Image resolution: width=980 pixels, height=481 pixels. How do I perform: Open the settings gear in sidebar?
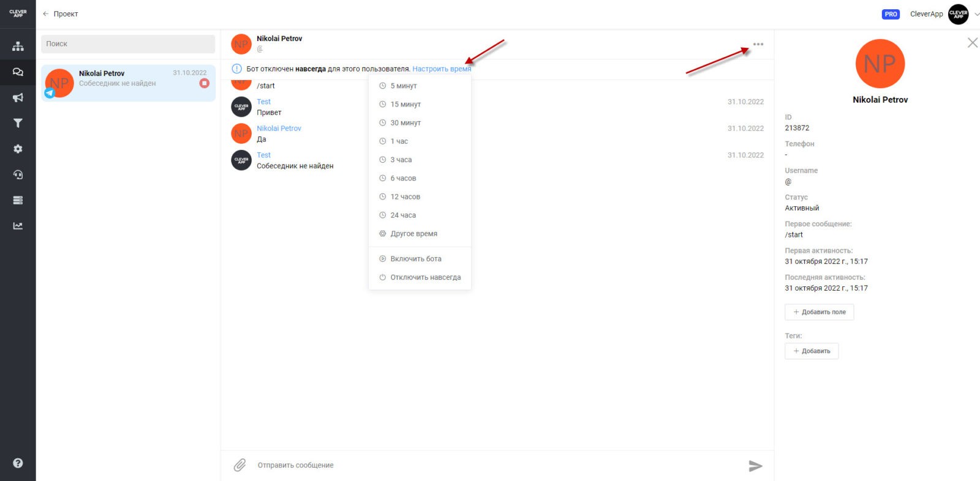click(18, 149)
